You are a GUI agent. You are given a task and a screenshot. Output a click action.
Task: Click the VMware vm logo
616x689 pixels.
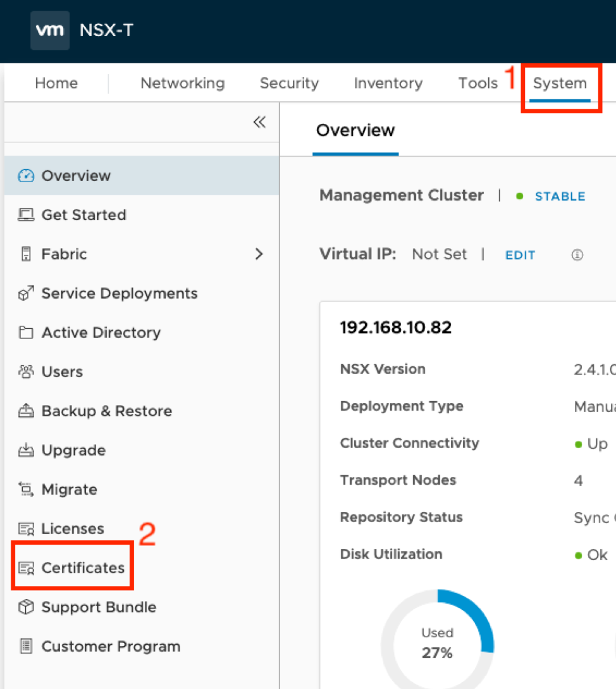50,30
